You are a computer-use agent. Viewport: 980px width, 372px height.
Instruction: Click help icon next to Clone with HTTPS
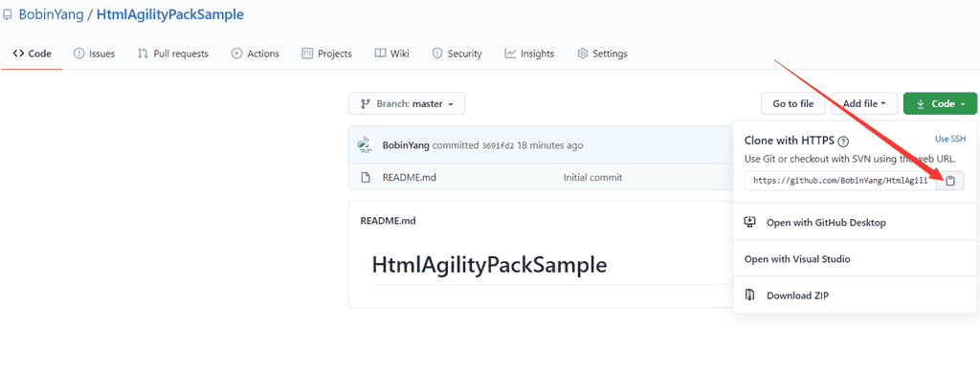[x=843, y=142]
